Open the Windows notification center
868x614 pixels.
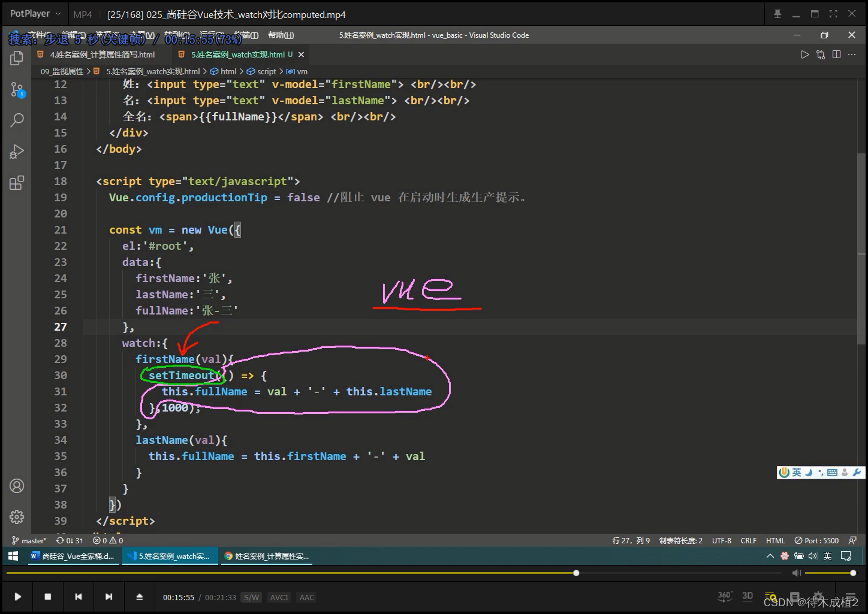[x=846, y=556]
